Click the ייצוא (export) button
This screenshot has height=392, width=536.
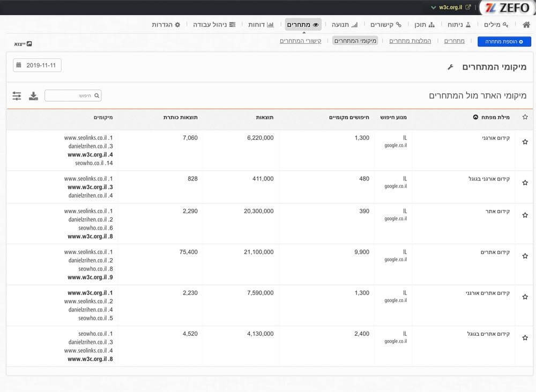23,44
